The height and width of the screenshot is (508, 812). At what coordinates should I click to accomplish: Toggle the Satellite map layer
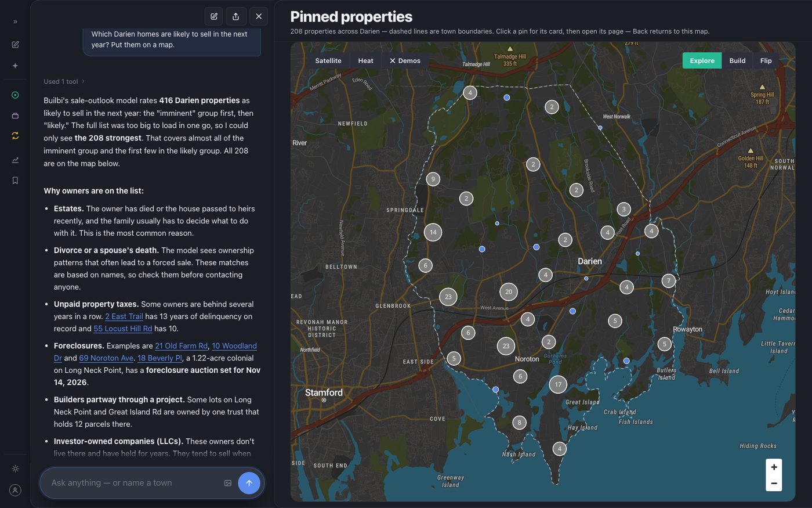tap(328, 61)
